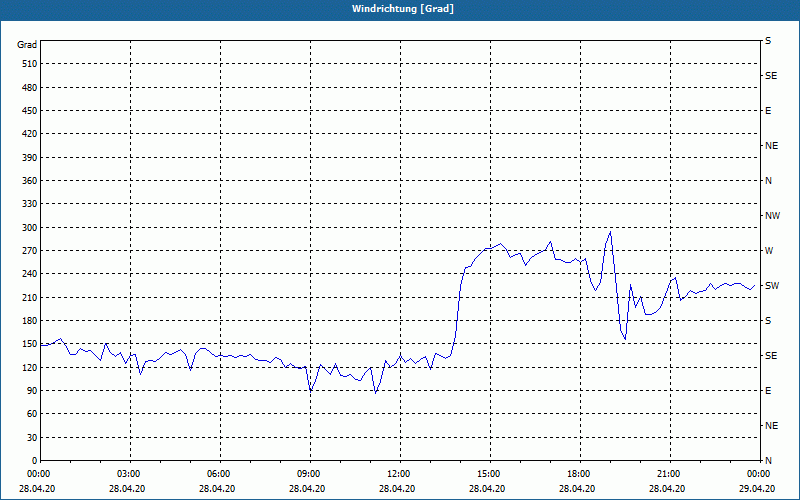
Task: Pick the 390 y-axis value
Action: [x=30, y=158]
